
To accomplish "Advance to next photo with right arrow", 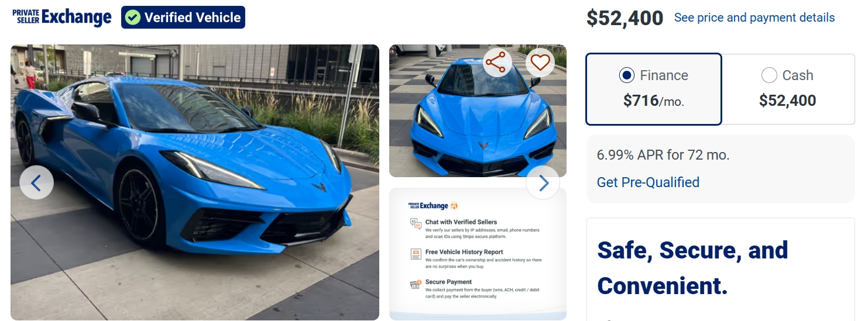I will 543,183.
